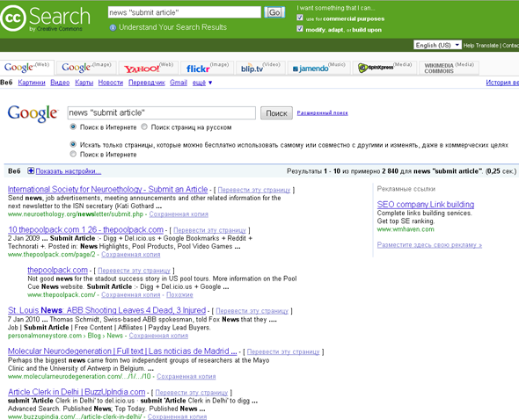519x420 pixels.
Task: Open cached copy for personalmoneystore.com result
Action: [158, 336]
